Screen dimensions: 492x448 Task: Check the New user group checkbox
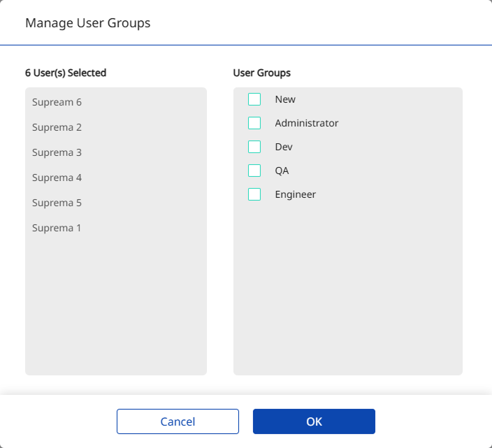(254, 99)
